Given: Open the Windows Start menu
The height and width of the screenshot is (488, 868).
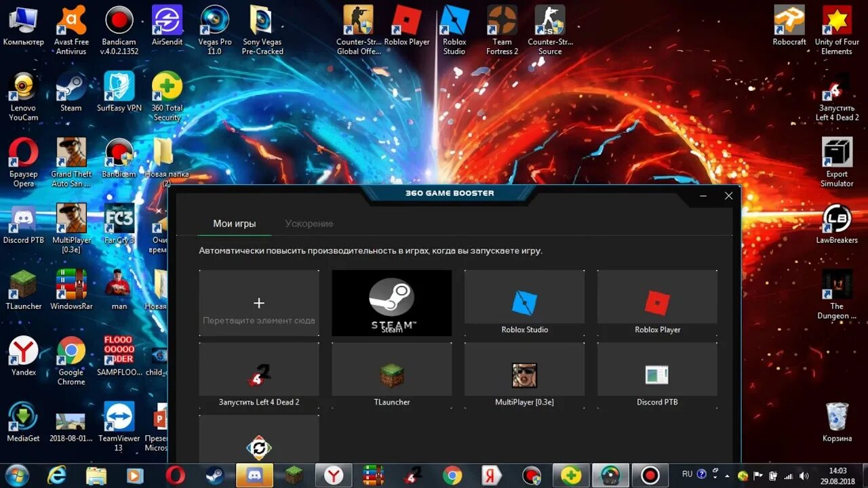Looking at the screenshot, I should point(16,474).
